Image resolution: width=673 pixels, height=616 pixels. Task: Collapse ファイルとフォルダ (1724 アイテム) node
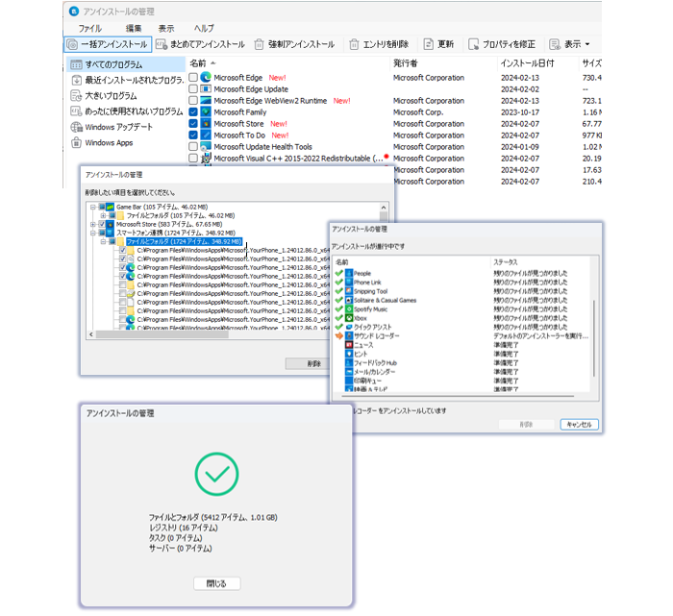tap(103, 241)
